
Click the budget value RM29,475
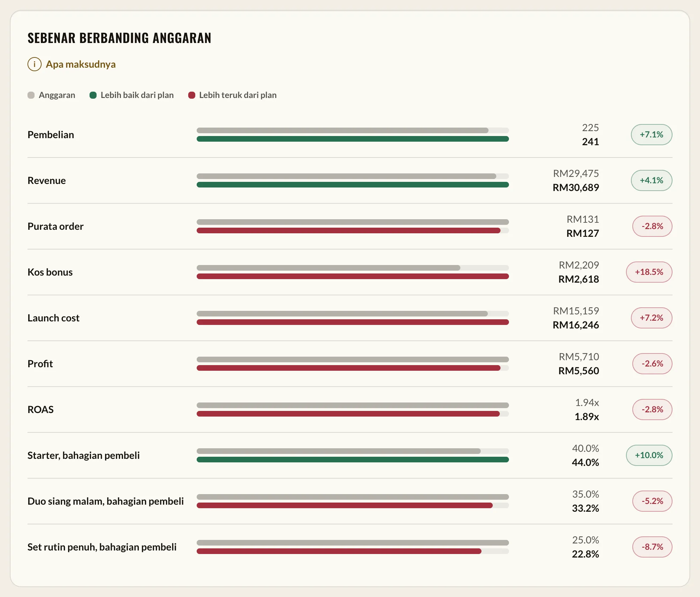click(x=576, y=173)
